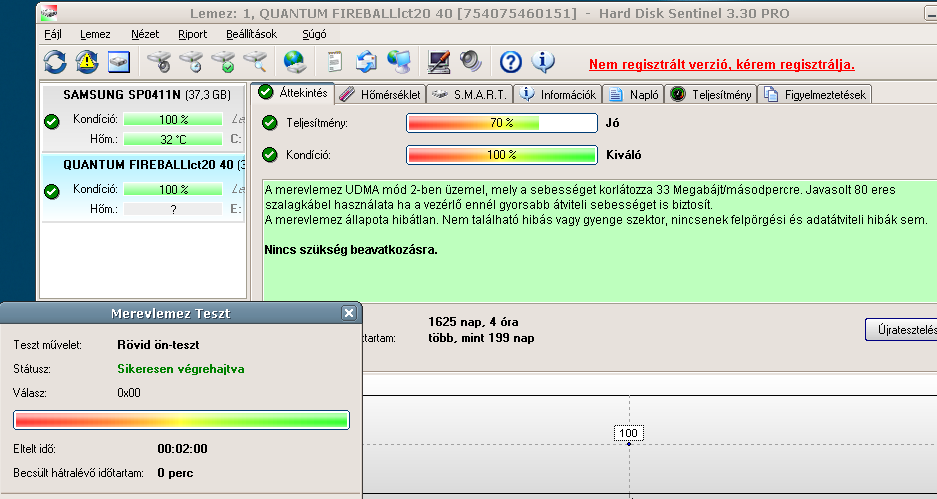Open the Nézet menu
Viewport: 937px width, 499px height.
click(145, 34)
